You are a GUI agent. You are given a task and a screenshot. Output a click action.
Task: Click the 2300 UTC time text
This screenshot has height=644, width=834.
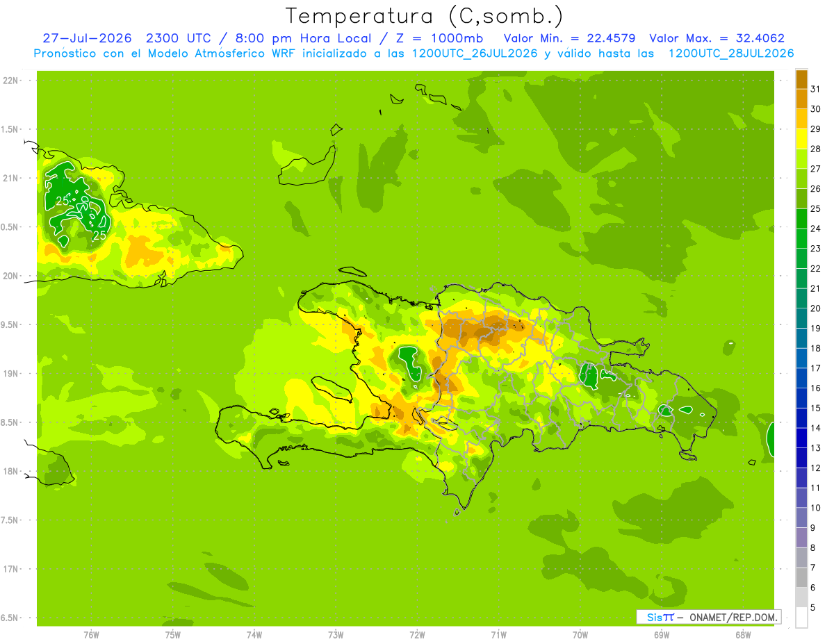click(x=181, y=38)
